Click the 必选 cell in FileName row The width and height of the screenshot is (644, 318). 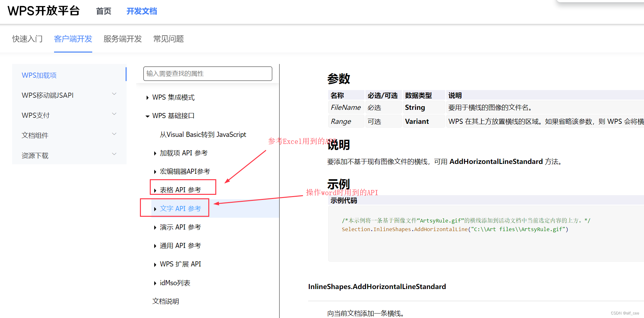click(x=383, y=108)
